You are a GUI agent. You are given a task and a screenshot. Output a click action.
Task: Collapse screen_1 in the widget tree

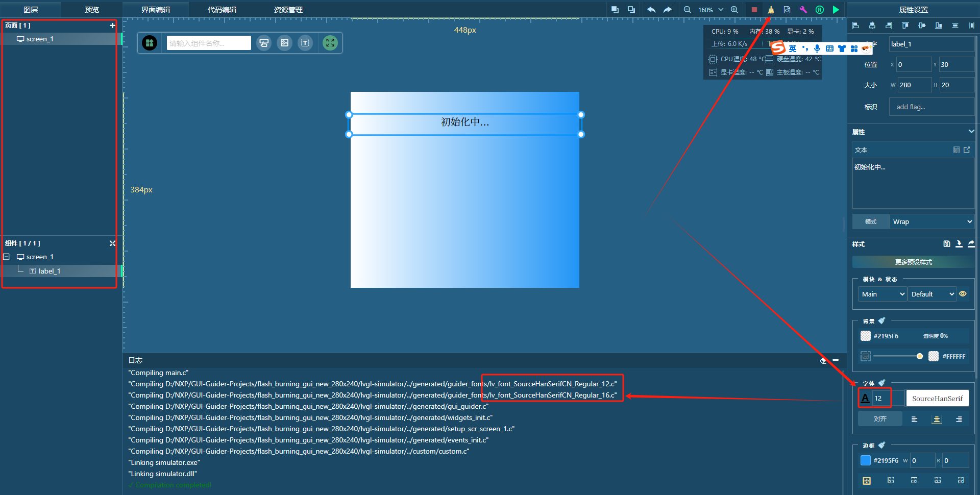(x=7, y=257)
